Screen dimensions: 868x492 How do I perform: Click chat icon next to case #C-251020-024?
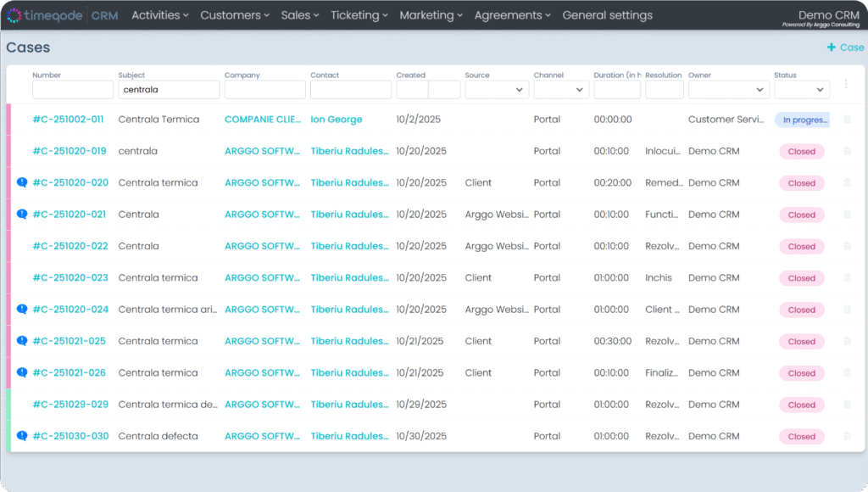point(22,310)
